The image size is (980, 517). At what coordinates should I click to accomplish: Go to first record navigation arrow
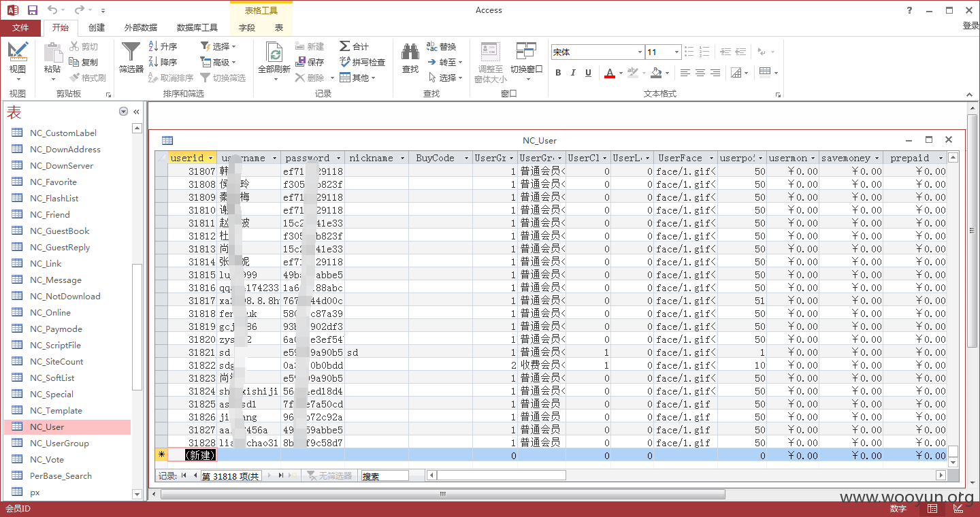[x=184, y=476]
